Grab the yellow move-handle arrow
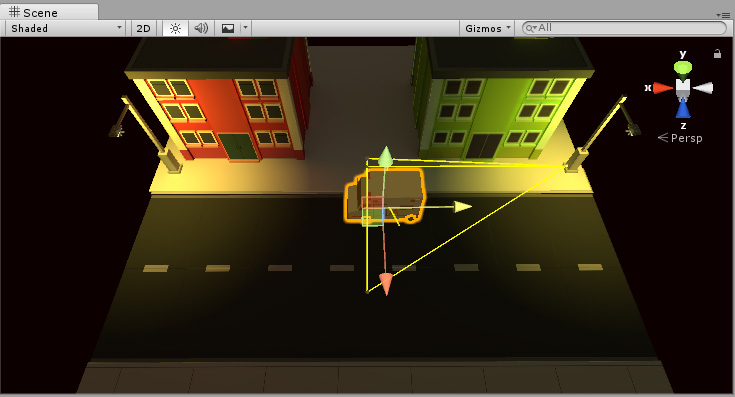735x397 pixels. coord(463,207)
